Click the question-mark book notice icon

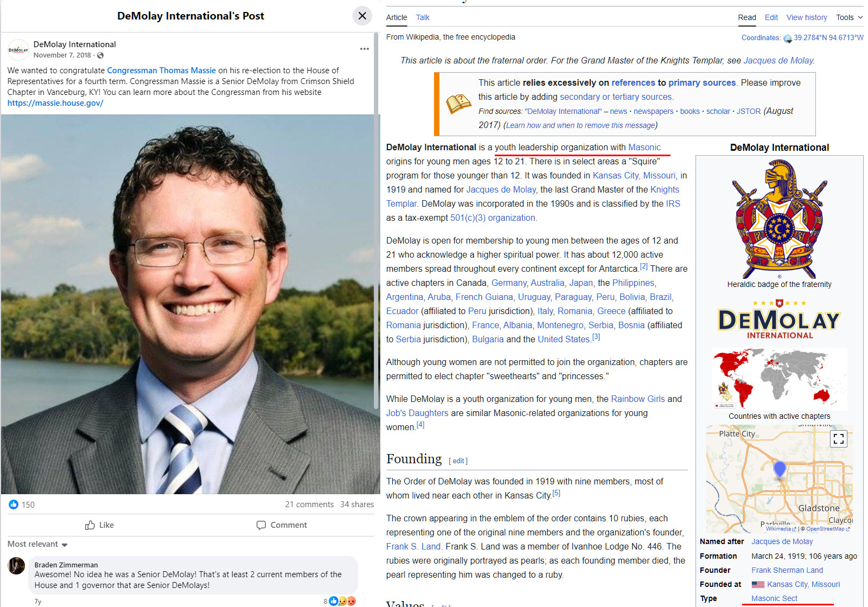click(x=459, y=103)
